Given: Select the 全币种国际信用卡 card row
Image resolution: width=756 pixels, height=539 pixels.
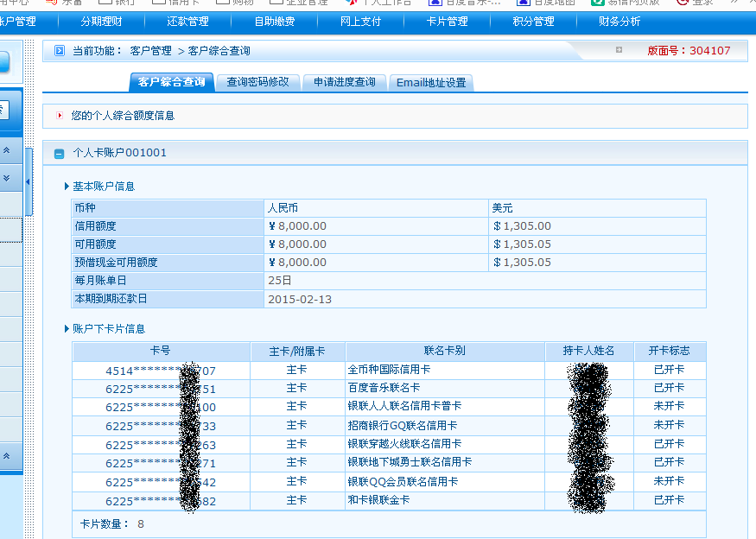Looking at the screenshot, I should coord(389,371).
